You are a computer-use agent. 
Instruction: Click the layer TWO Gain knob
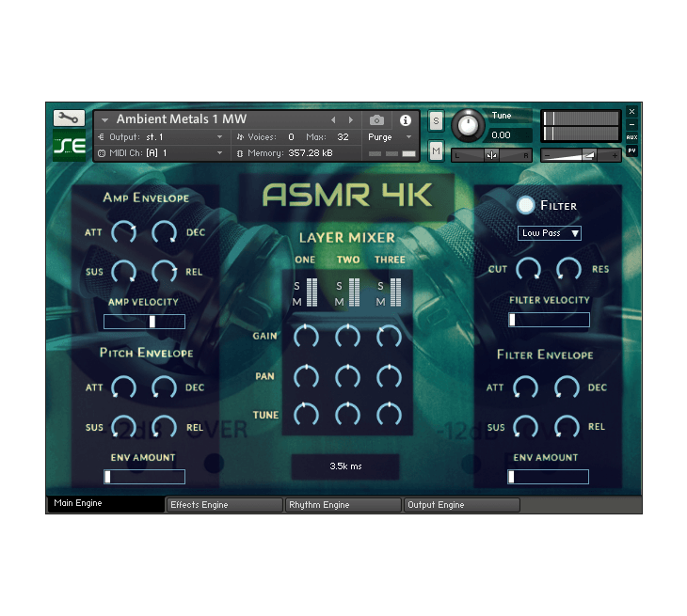(347, 337)
